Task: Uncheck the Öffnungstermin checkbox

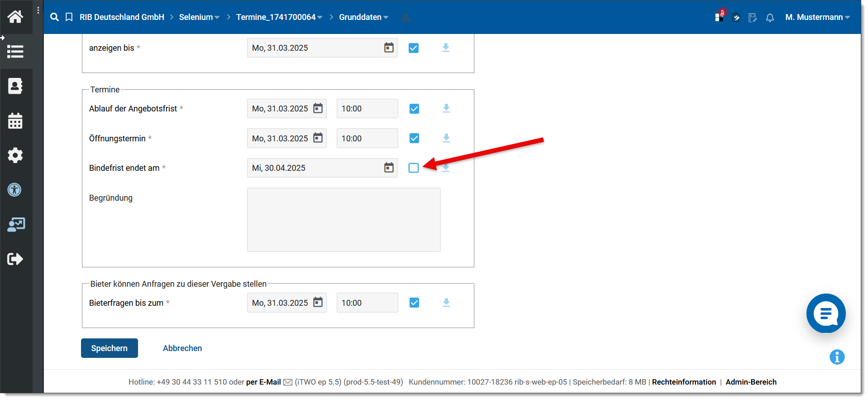Action: (x=414, y=138)
